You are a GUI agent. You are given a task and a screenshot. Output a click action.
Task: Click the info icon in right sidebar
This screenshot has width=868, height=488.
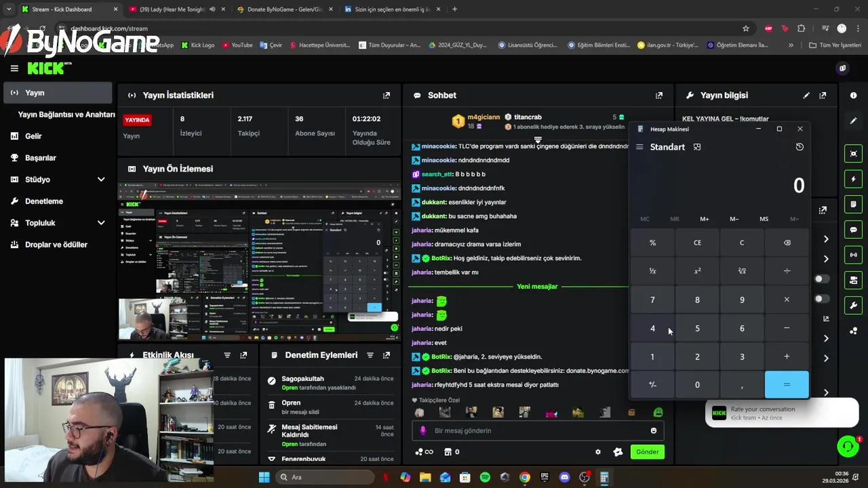[854, 96]
